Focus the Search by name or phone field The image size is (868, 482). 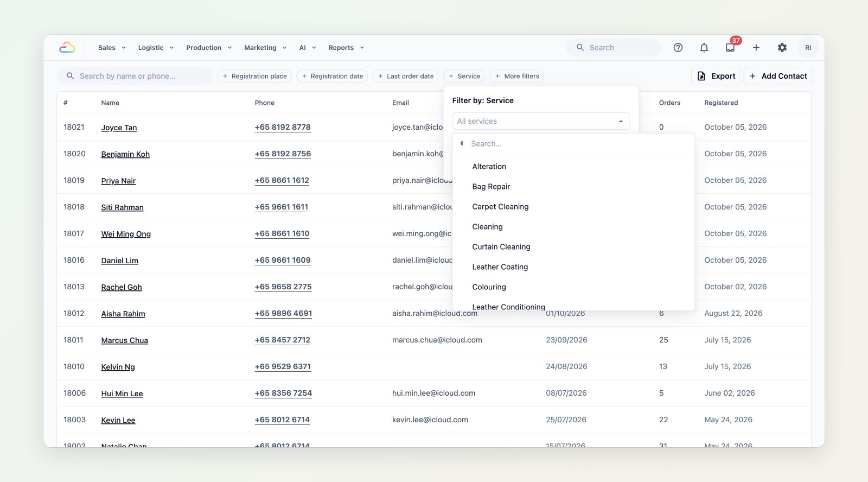coord(135,76)
